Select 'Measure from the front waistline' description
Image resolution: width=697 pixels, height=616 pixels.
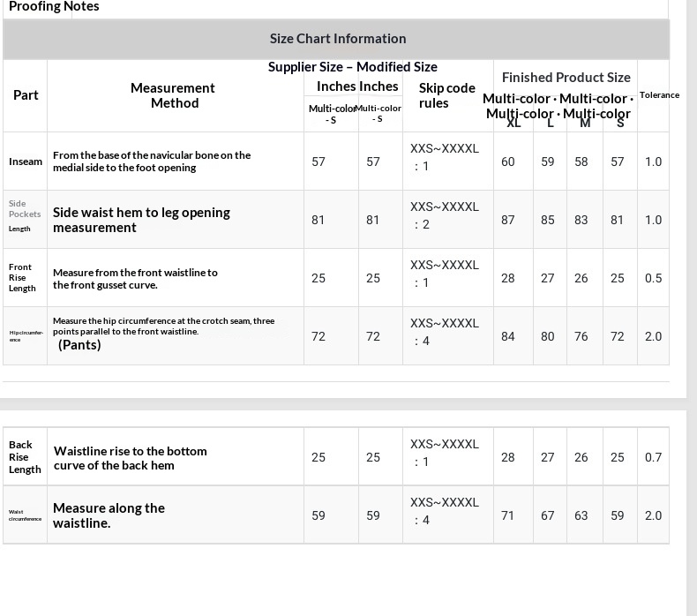point(135,278)
